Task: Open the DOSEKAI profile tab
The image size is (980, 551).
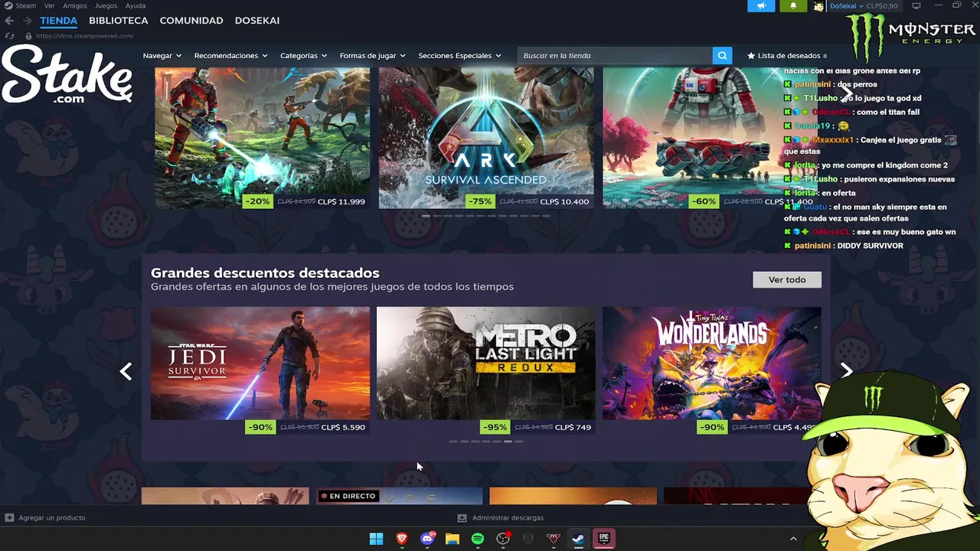Action: tap(257, 21)
